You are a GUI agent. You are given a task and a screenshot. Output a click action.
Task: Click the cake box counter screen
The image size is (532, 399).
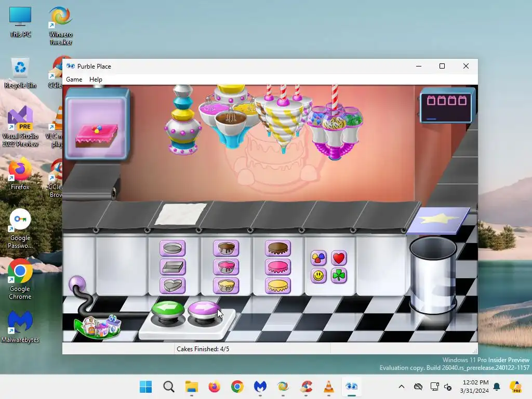click(x=446, y=106)
